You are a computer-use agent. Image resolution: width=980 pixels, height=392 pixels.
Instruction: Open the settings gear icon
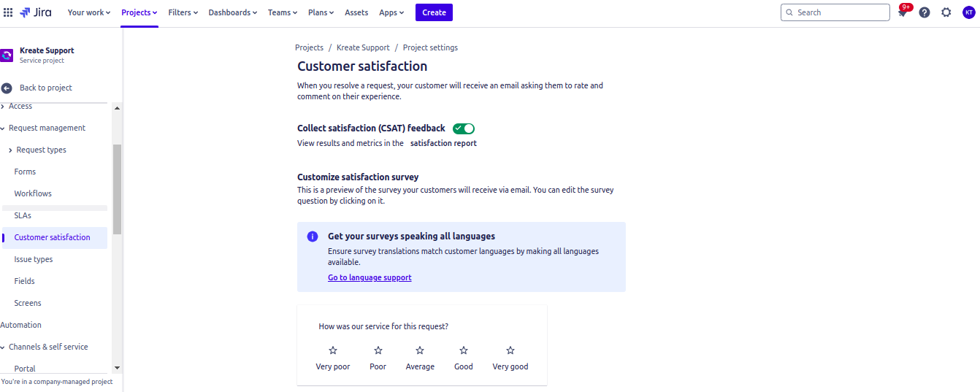point(946,12)
